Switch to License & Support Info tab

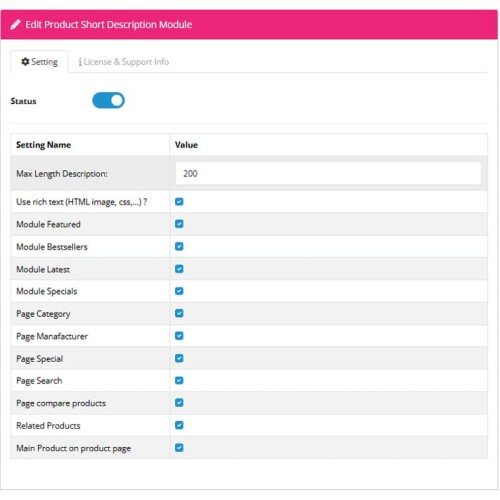[x=124, y=62]
